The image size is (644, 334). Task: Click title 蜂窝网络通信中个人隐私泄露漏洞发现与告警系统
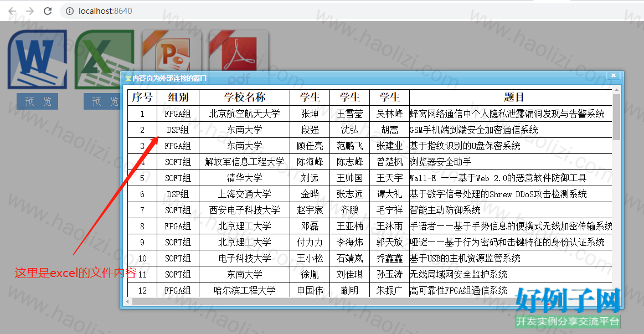coord(507,114)
